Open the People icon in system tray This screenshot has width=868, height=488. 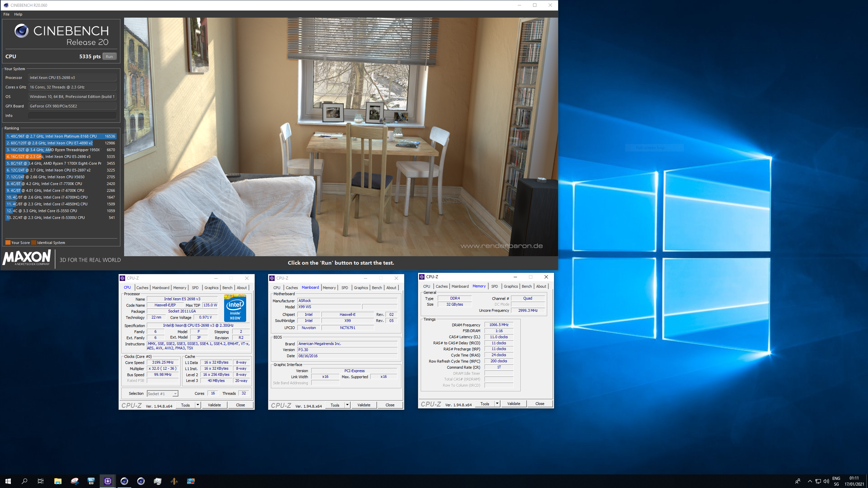(x=798, y=481)
